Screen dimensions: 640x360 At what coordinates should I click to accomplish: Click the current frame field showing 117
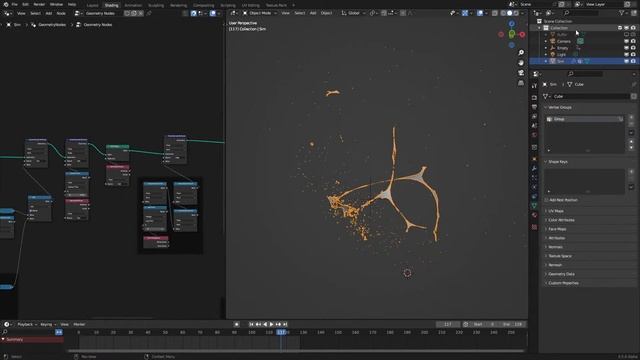(448, 324)
